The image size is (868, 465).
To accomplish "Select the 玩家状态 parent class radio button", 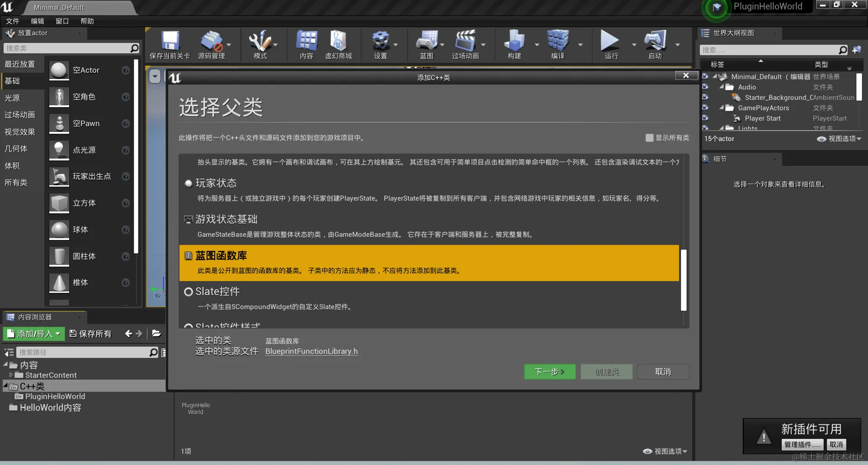I will [x=188, y=183].
